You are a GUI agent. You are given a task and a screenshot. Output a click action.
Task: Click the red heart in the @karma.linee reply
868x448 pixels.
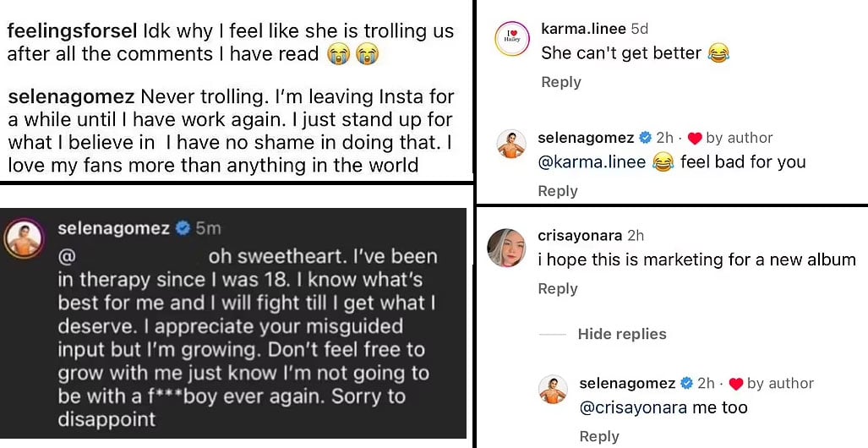point(695,138)
